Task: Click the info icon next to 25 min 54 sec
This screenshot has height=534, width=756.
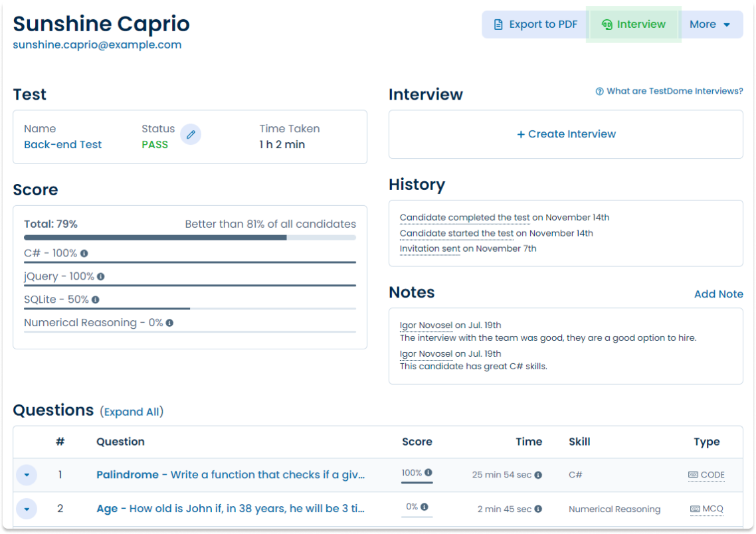Action: point(539,475)
